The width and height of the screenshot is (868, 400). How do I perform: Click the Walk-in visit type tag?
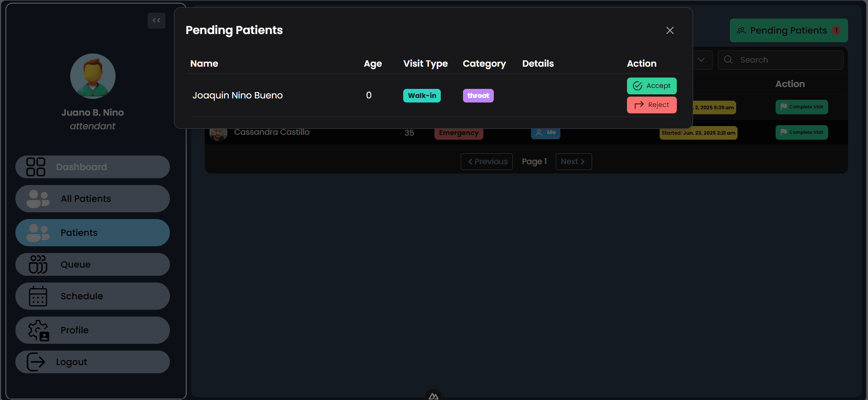[x=422, y=96]
